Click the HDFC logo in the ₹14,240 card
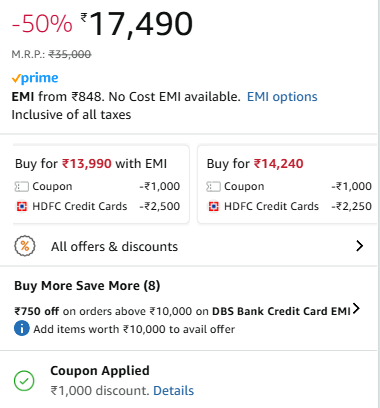Viewport: 380px width, 408px height. pyautogui.click(x=213, y=207)
